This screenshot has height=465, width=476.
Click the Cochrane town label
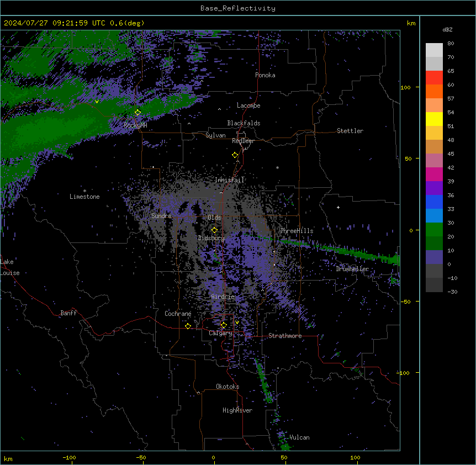click(178, 314)
